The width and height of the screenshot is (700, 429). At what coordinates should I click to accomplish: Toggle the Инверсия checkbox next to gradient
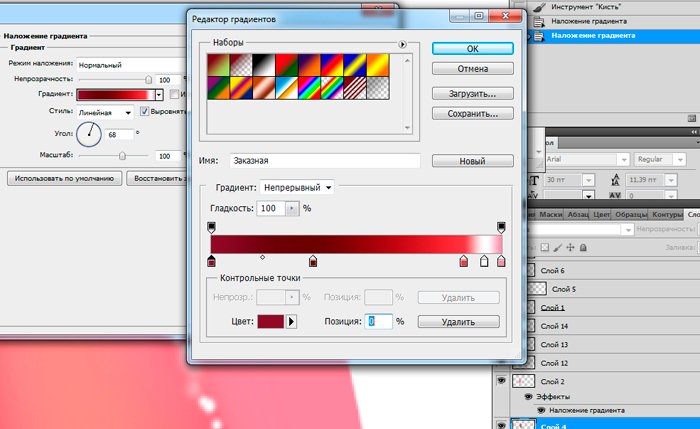[x=173, y=94]
